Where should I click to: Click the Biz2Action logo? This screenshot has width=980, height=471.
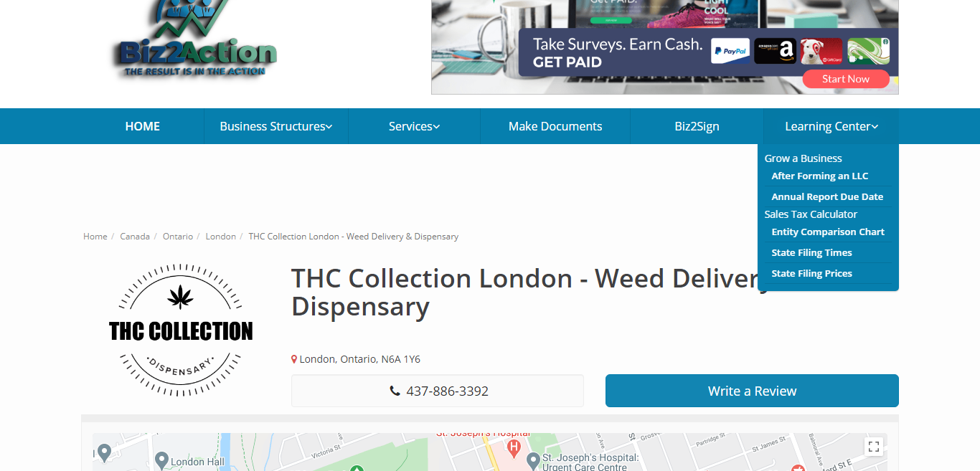point(194,39)
